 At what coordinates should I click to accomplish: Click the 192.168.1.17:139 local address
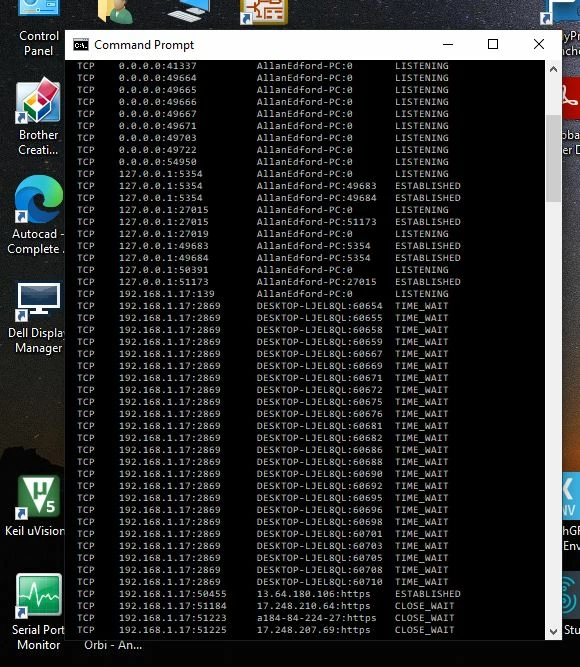click(x=166, y=294)
